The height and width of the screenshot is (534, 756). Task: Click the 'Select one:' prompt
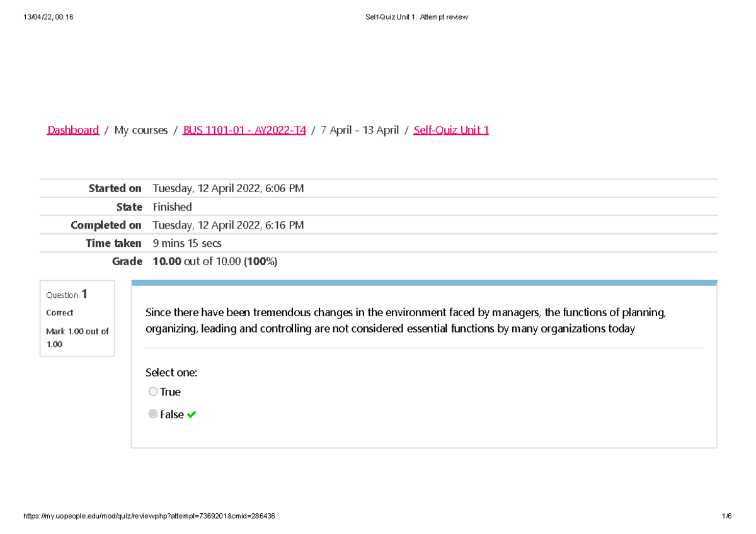[x=171, y=373]
